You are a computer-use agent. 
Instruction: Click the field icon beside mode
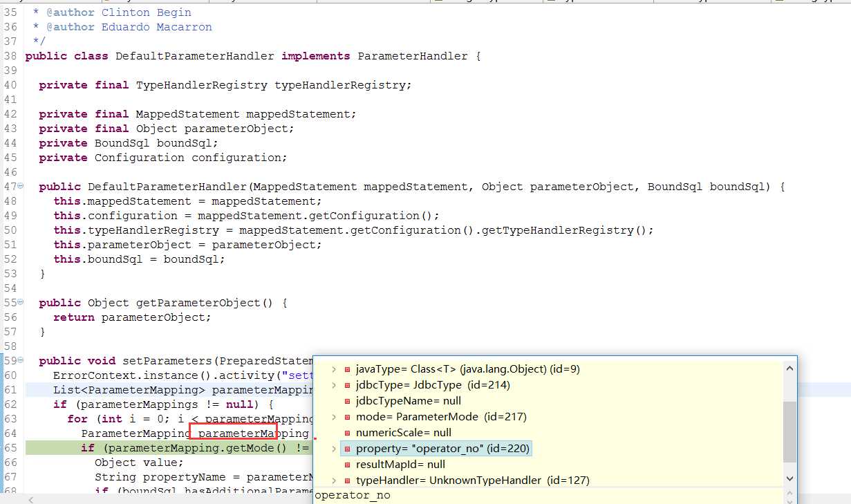(348, 417)
